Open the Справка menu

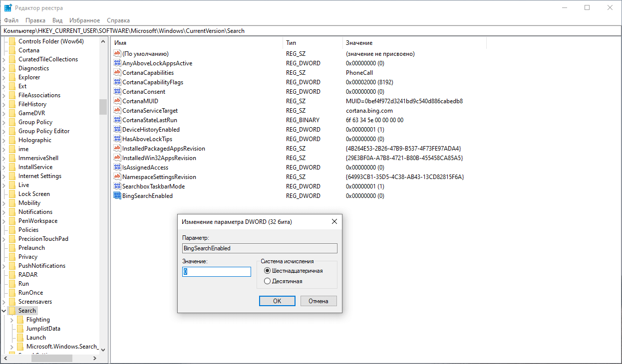point(118,20)
